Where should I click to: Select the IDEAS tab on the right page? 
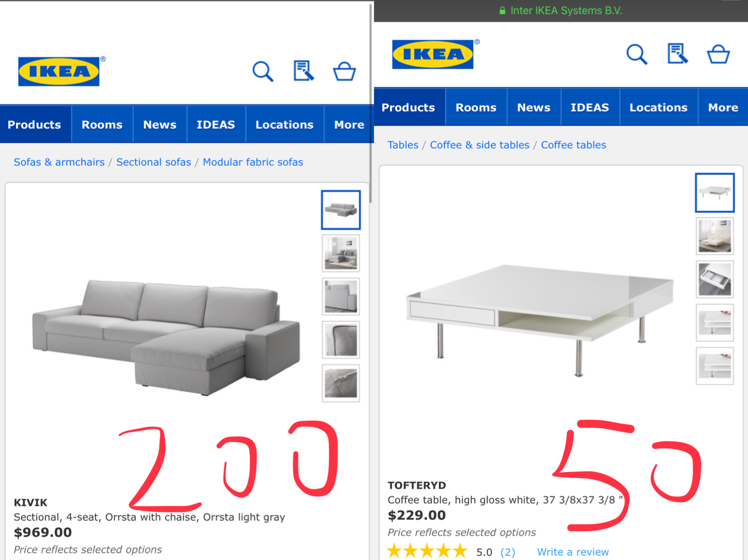pyautogui.click(x=590, y=108)
